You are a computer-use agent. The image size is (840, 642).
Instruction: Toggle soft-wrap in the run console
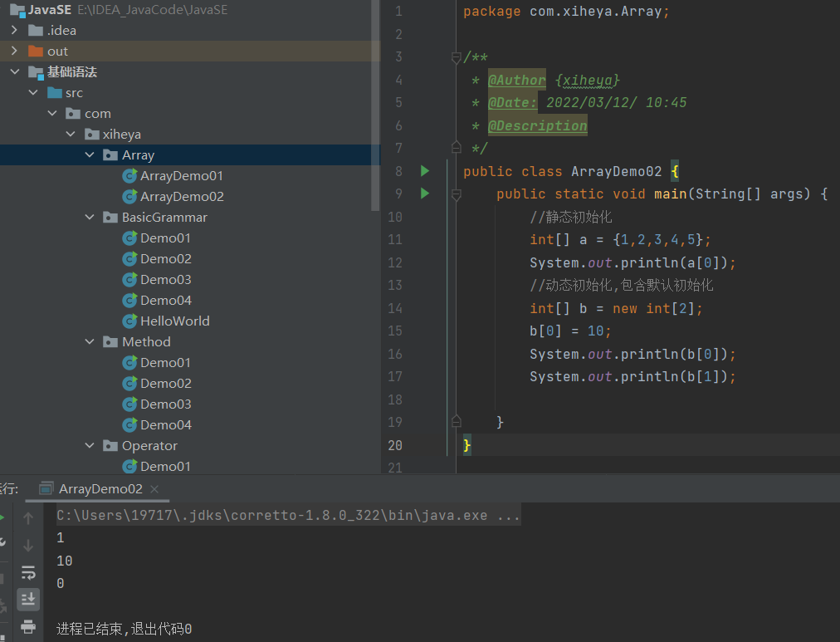pos(28,572)
